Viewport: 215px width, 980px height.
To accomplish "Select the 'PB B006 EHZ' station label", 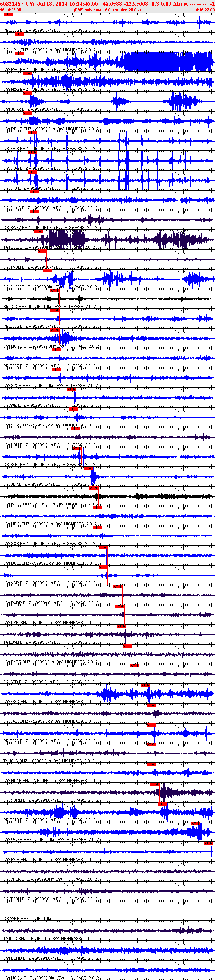I will click(x=15, y=30).
